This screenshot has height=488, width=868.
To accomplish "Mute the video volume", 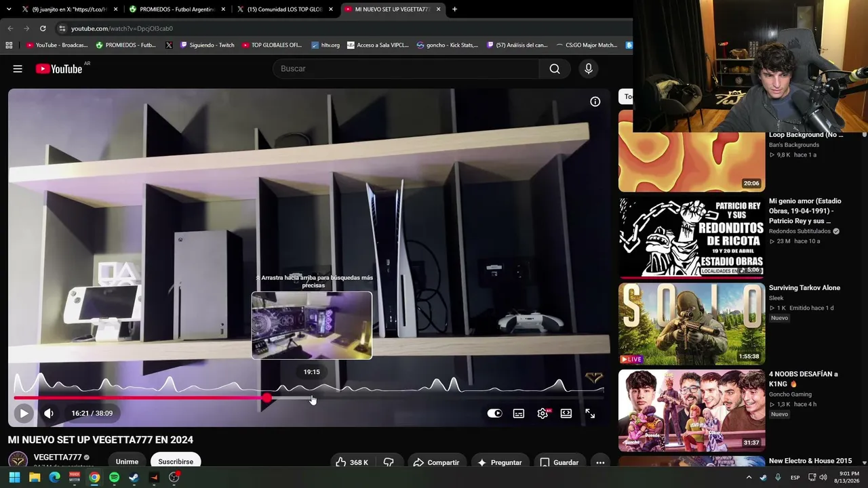I will pyautogui.click(x=49, y=413).
